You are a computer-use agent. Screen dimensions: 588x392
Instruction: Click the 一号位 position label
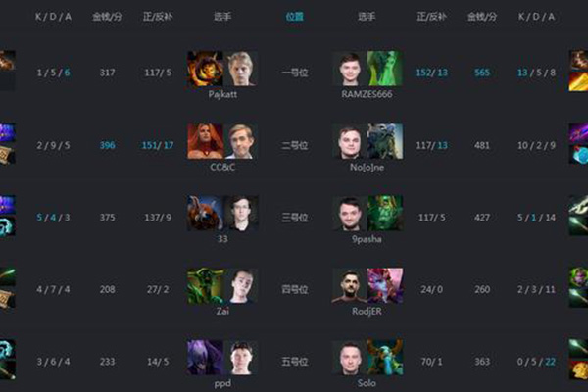coord(295,73)
